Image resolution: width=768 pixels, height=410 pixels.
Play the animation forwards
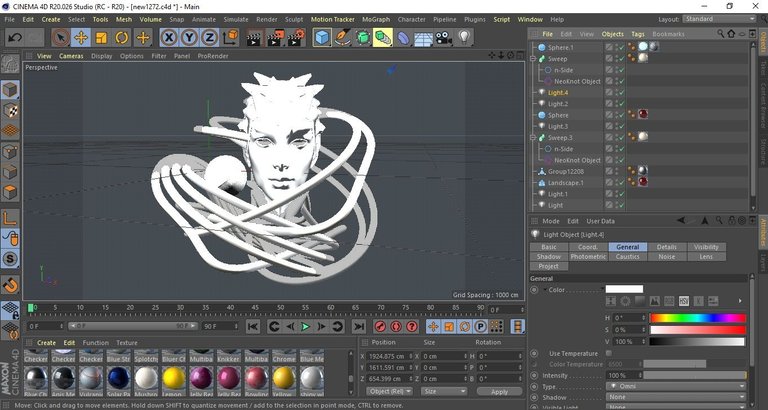pyautogui.click(x=305, y=326)
